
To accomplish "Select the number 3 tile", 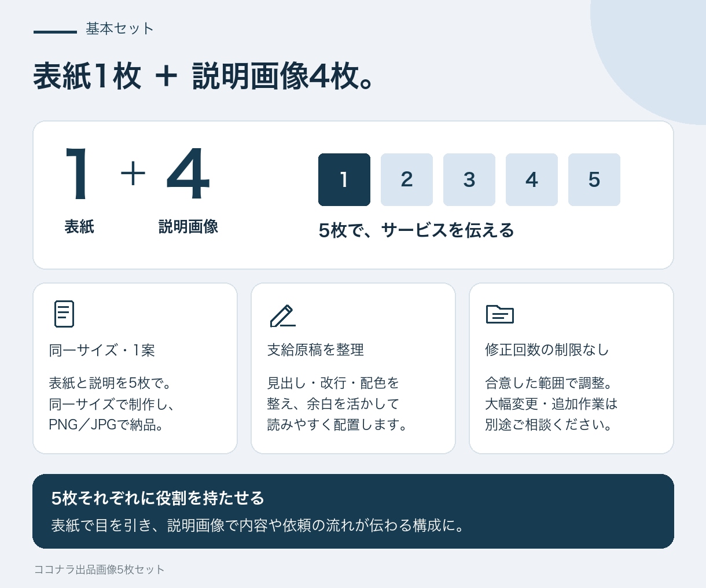I will pos(469,179).
